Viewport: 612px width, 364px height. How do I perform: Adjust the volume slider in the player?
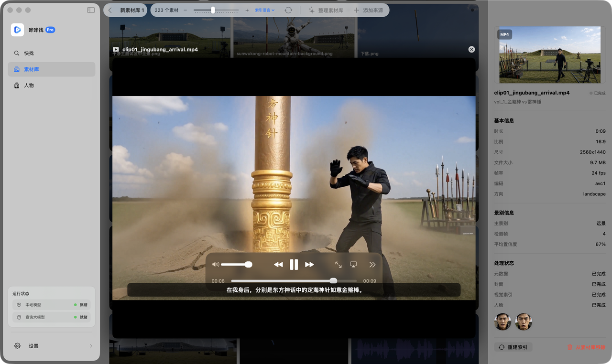click(236, 265)
